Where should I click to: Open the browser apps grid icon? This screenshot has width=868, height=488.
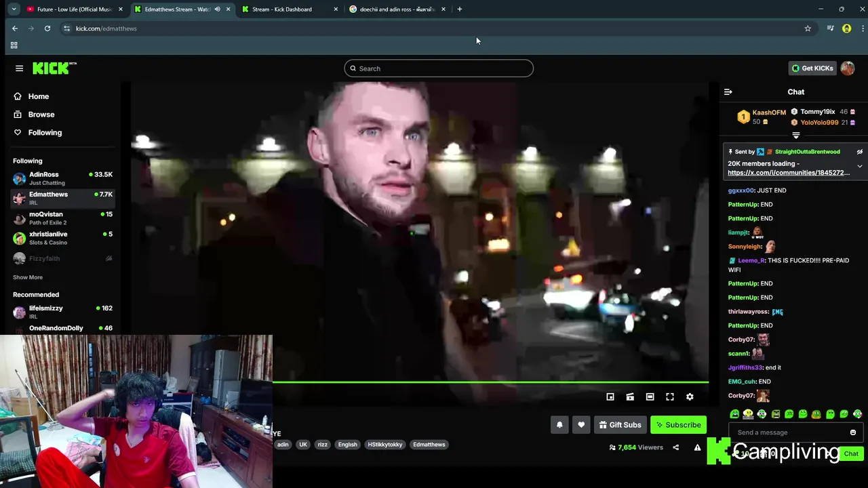coord(14,45)
